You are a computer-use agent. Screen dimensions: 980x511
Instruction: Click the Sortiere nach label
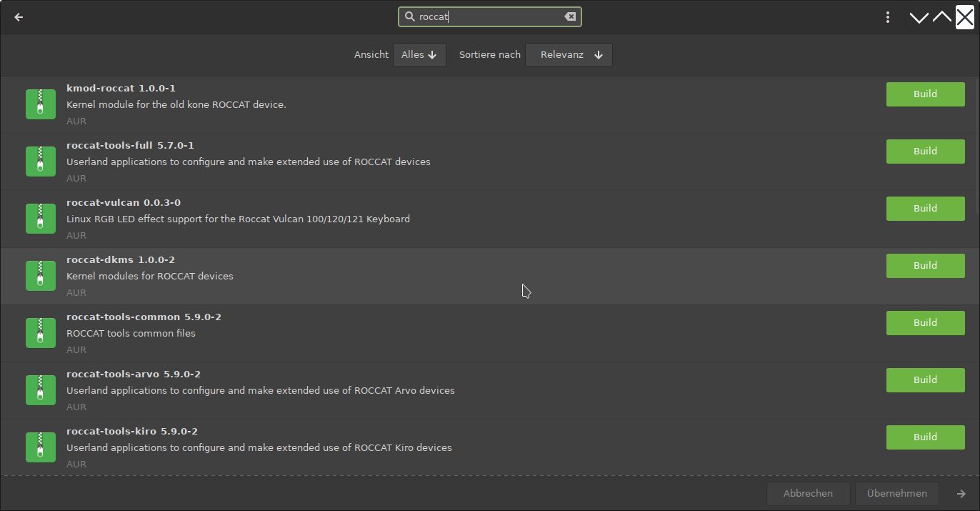tap(490, 55)
